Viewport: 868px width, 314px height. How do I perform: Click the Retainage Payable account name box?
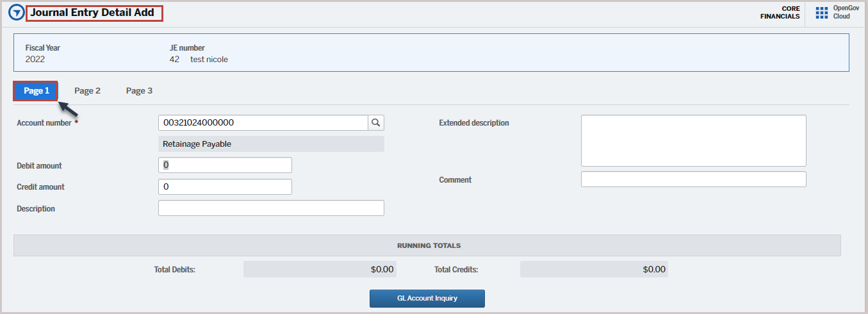(271, 144)
